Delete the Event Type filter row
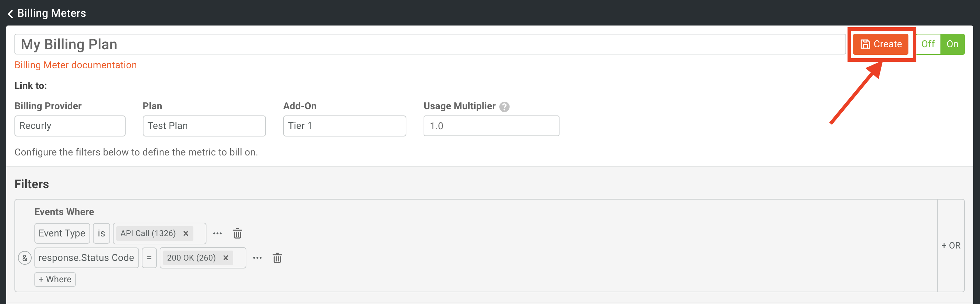This screenshot has width=980, height=304. pos(237,233)
